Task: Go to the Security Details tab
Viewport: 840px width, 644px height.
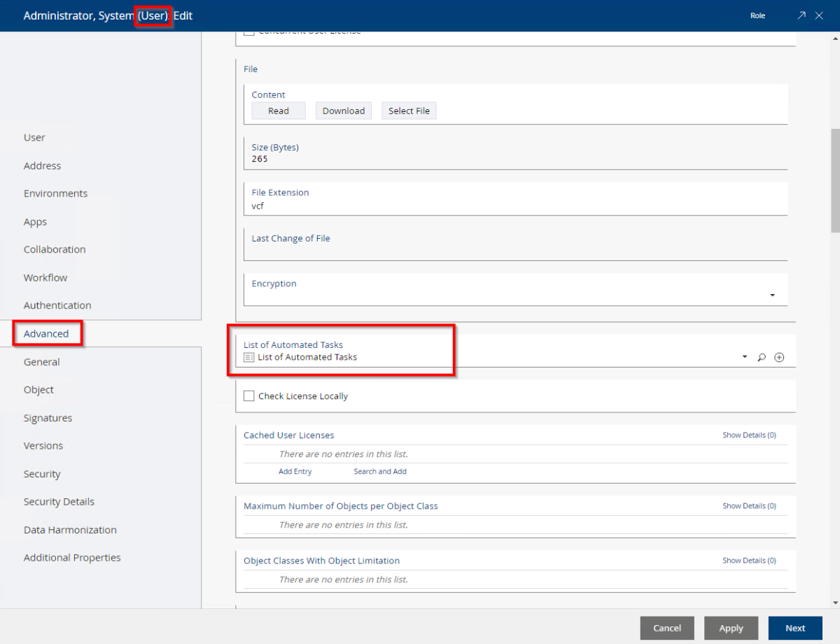Action: (x=59, y=502)
